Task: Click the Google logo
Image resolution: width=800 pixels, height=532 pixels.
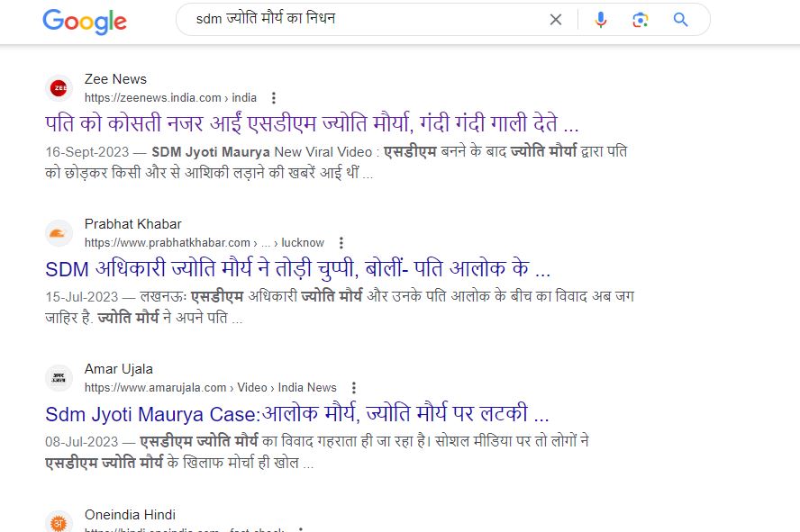Action: pos(84,21)
